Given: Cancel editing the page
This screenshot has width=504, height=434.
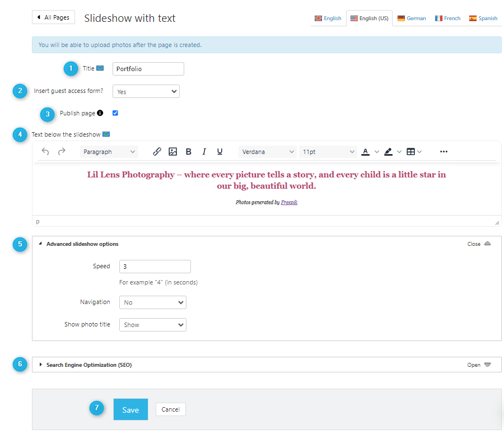Looking at the screenshot, I should pos(171,409).
